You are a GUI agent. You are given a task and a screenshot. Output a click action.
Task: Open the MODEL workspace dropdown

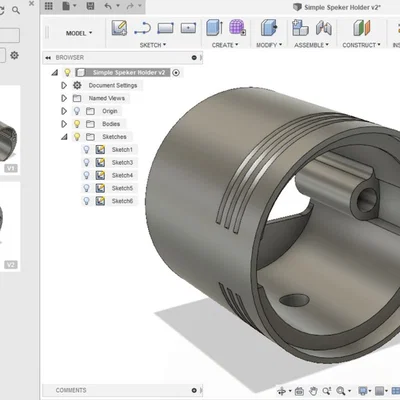pyautogui.click(x=79, y=33)
